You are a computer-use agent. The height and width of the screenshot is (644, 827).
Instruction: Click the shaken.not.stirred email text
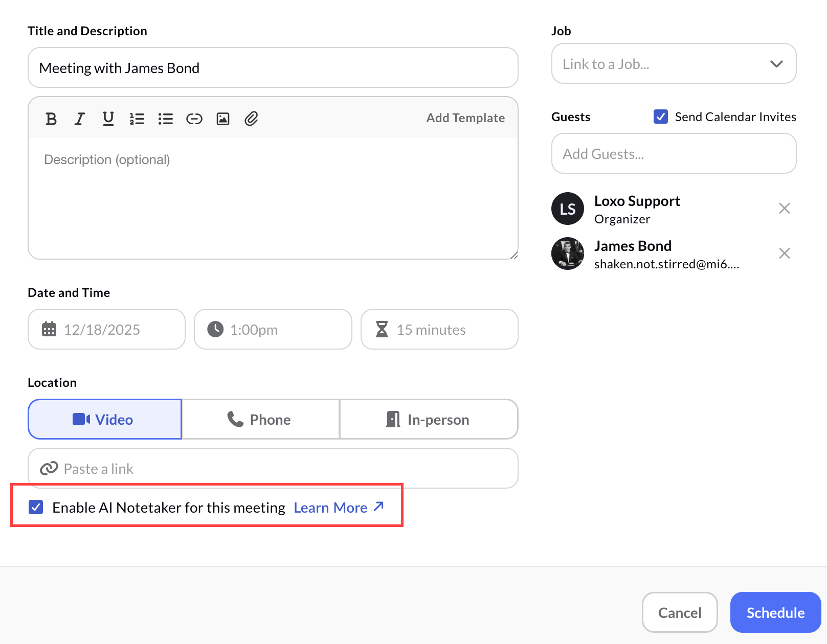(x=666, y=264)
